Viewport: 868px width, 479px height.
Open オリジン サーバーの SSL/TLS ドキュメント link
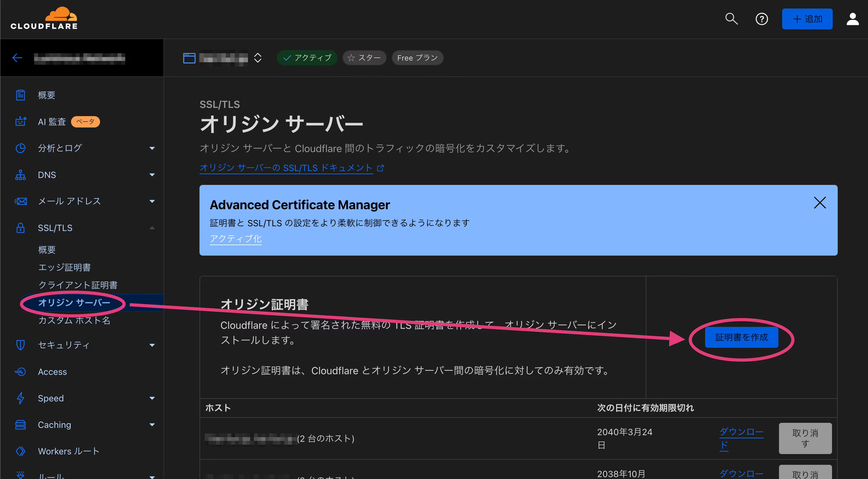pyautogui.click(x=286, y=168)
